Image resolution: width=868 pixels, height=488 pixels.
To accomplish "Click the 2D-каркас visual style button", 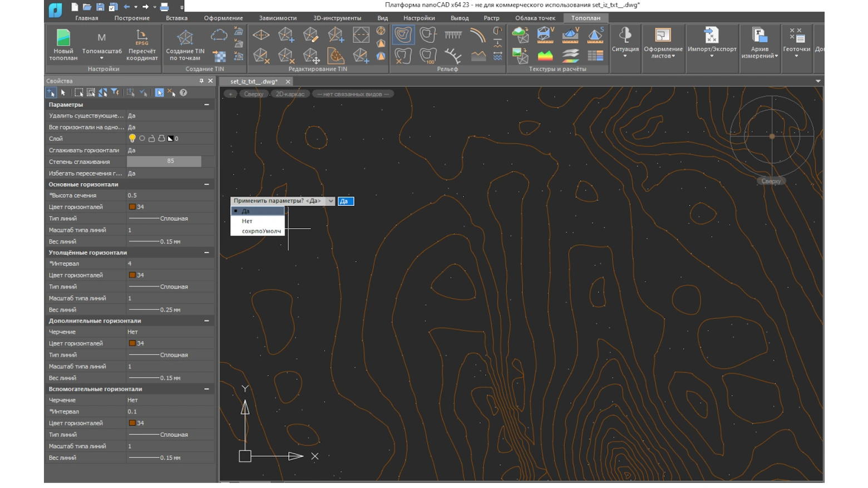I will [290, 94].
